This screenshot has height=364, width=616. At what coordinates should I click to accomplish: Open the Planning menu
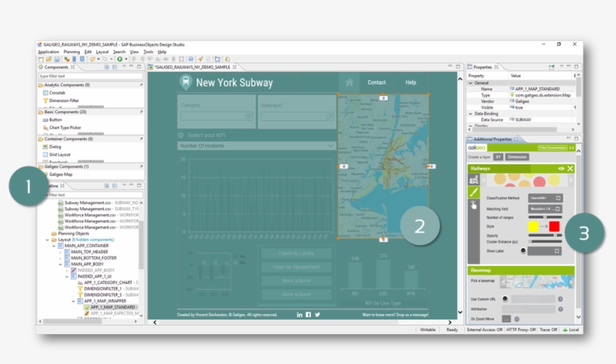click(x=71, y=52)
